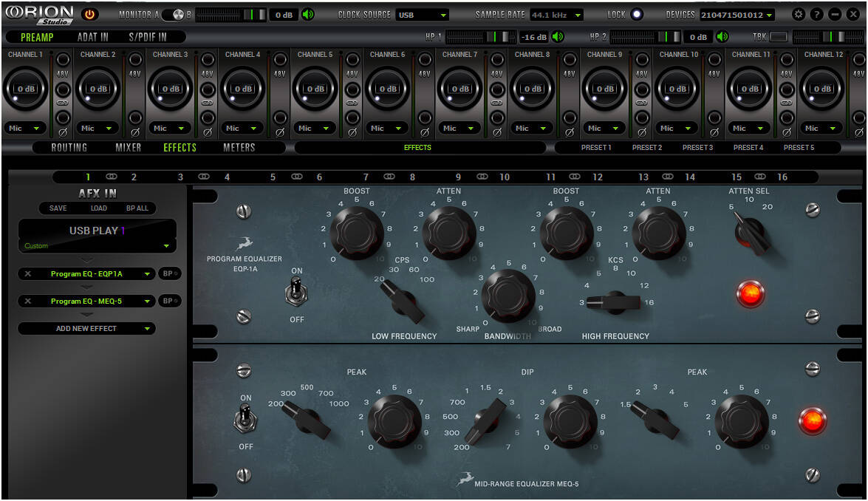Viewport: 868px width, 501px height.
Task: Open the help question mark icon
Action: (816, 14)
